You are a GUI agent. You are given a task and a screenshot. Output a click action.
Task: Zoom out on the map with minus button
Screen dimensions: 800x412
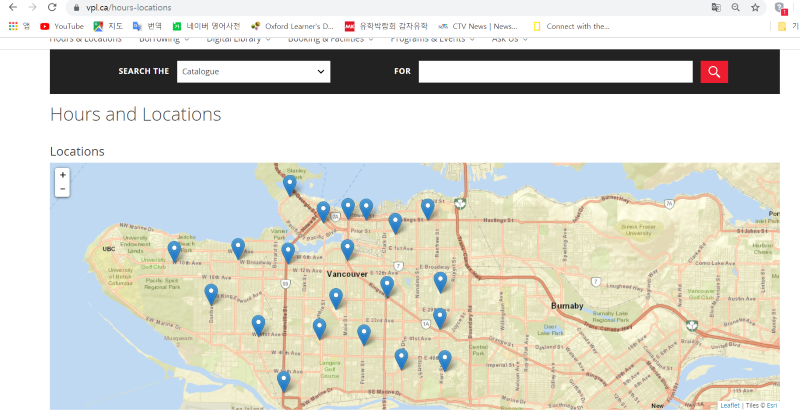[62, 189]
